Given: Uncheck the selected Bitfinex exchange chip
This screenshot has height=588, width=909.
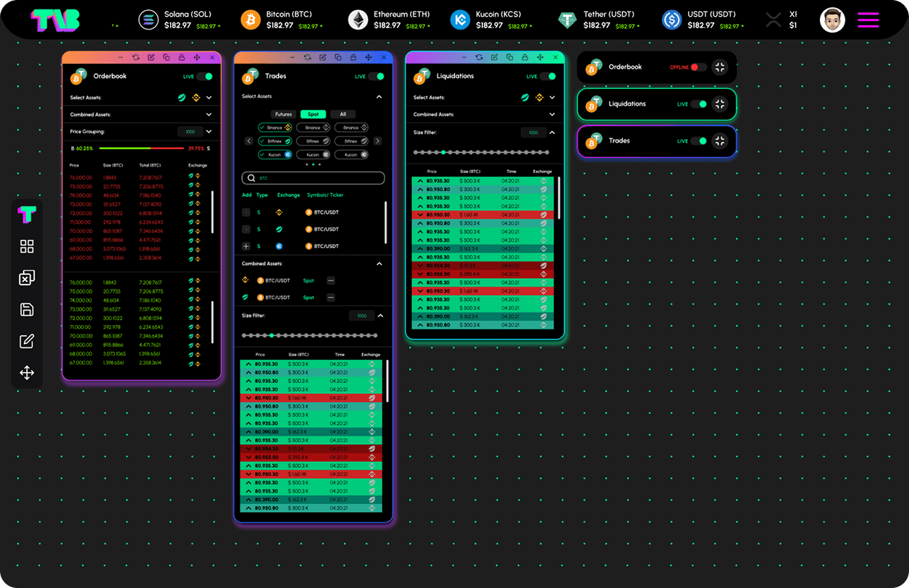Looking at the screenshot, I should (275, 141).
